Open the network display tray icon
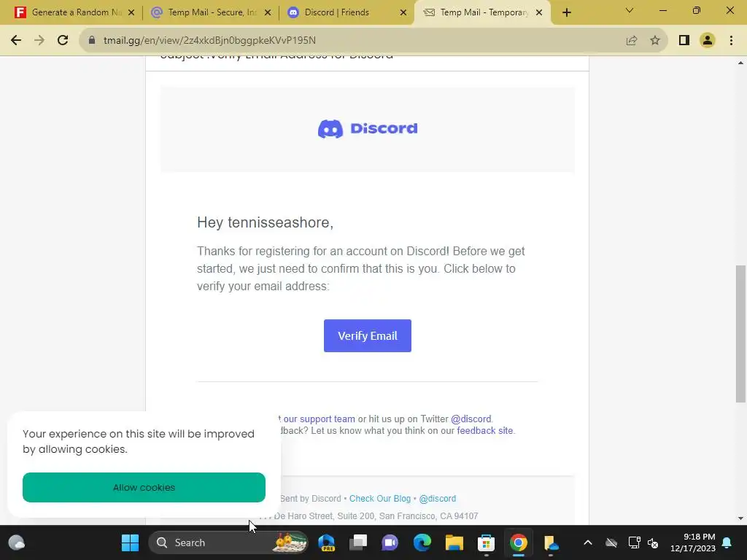 (634, 542)
